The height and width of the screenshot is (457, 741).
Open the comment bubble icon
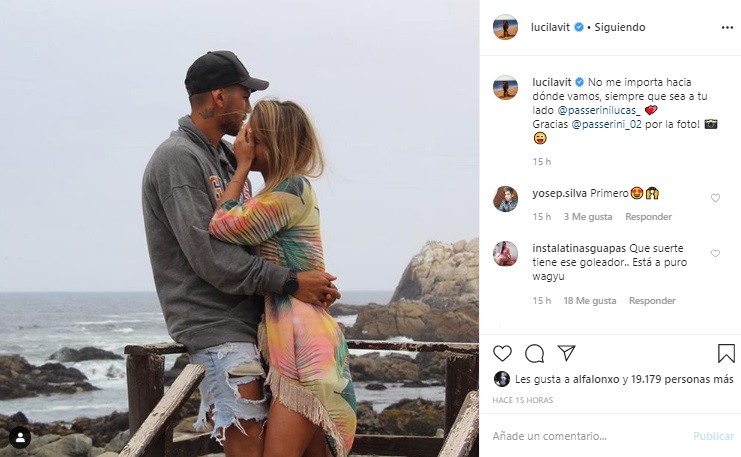pyautogui.click(x=535, y=353)
